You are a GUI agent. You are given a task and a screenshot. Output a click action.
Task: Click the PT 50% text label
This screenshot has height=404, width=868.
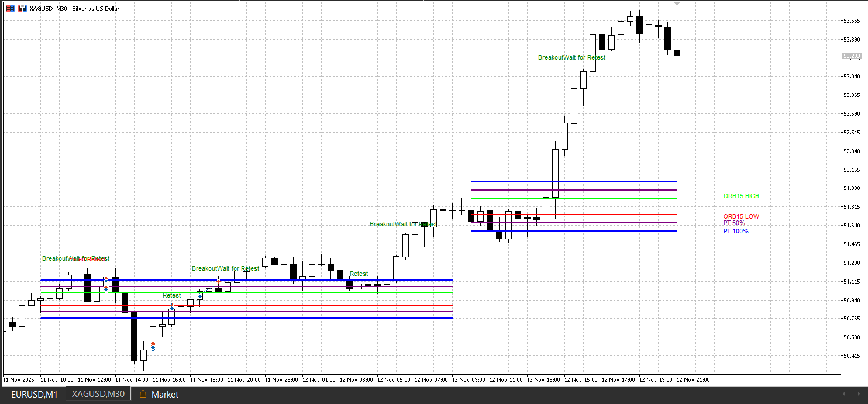click(735, 223)
